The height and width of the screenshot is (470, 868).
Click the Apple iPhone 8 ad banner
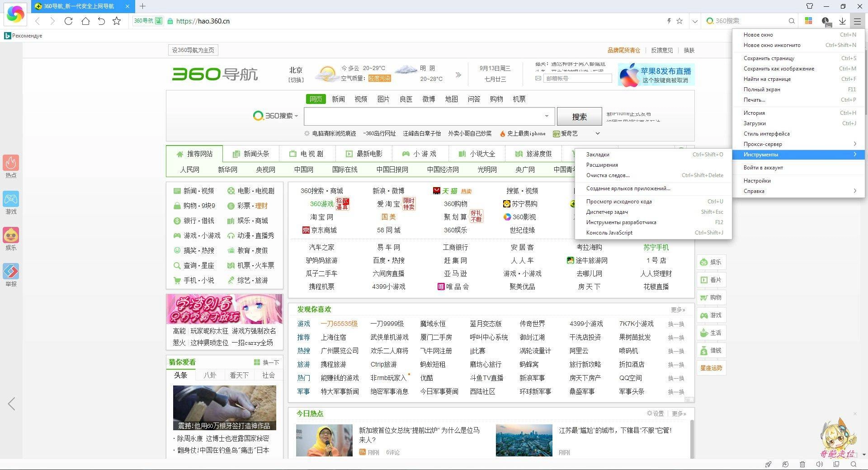[x=656, y=75]
